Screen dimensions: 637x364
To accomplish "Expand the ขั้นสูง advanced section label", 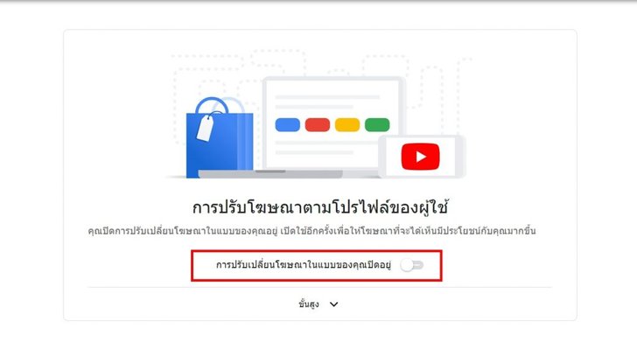I will click(309, 304).
